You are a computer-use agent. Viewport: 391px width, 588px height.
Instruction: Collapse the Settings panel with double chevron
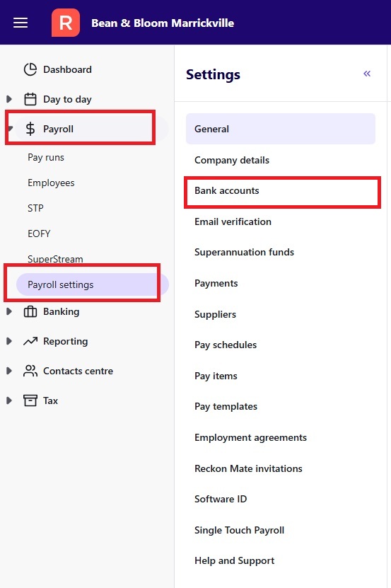(x=367, y=74)
